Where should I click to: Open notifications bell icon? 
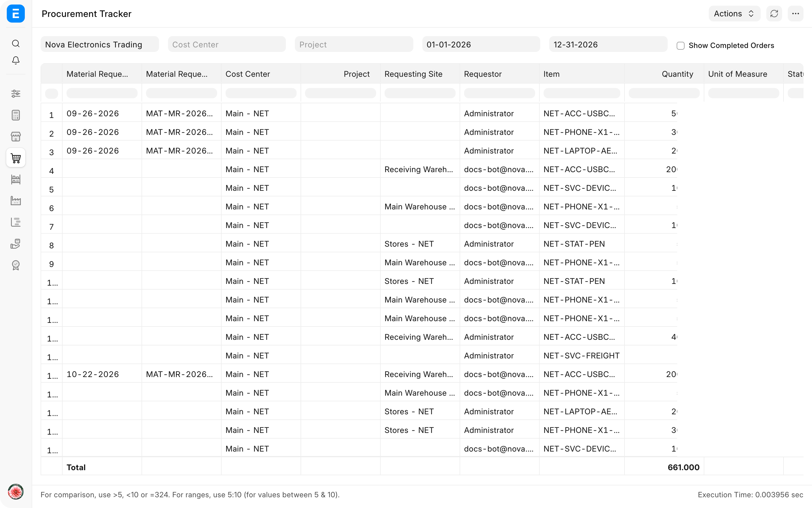click(16, 60)
